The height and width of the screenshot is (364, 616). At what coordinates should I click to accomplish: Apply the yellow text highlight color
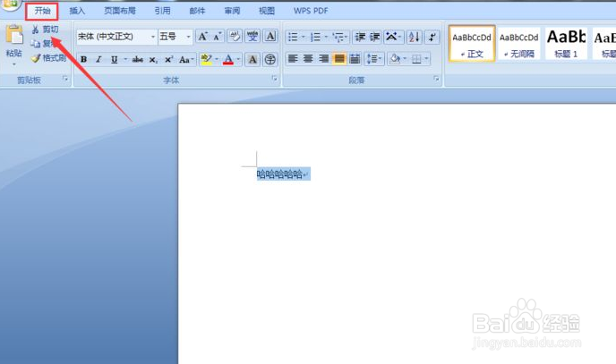[x=206, y=59]
